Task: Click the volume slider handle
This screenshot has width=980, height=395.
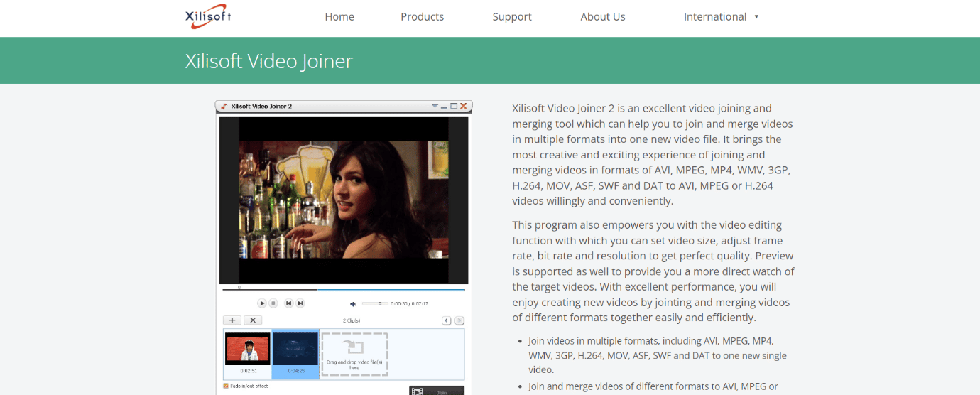Action: (380, 303)
